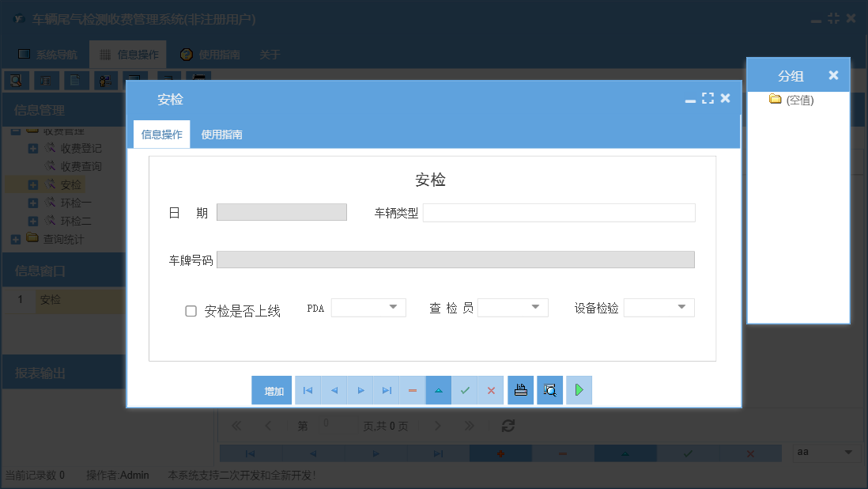Click the print icon in the 安检 dialog
The width and height of the screenshot is (868, 489).
(x=520, y=389)
